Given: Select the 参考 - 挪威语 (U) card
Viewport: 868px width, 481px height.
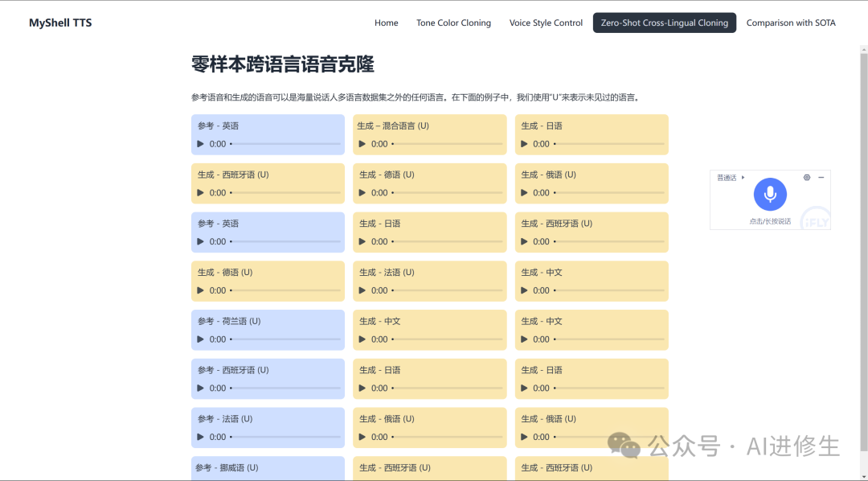Looking at the screenshot, I should [x=268, y=468].
